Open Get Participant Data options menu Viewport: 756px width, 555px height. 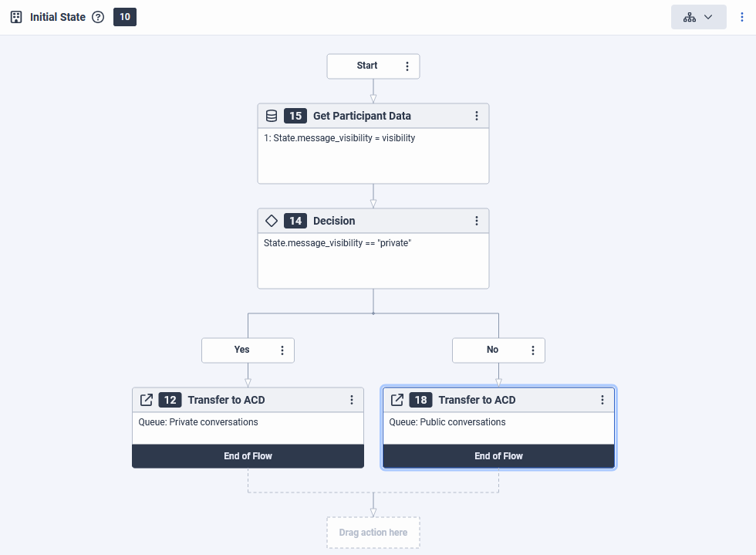(x=477, y=116)
